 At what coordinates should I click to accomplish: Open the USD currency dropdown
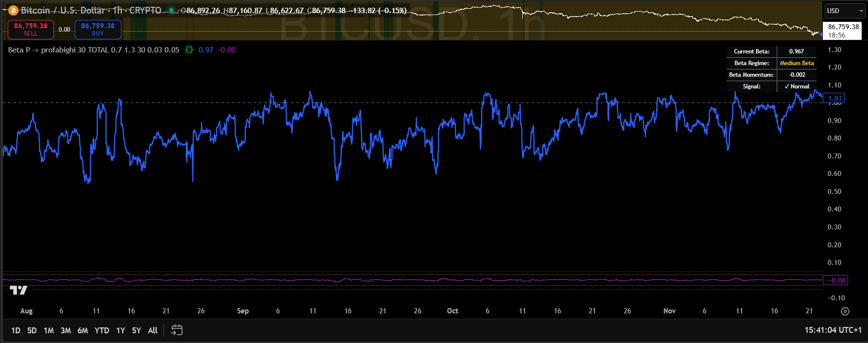tap(845, 11)
